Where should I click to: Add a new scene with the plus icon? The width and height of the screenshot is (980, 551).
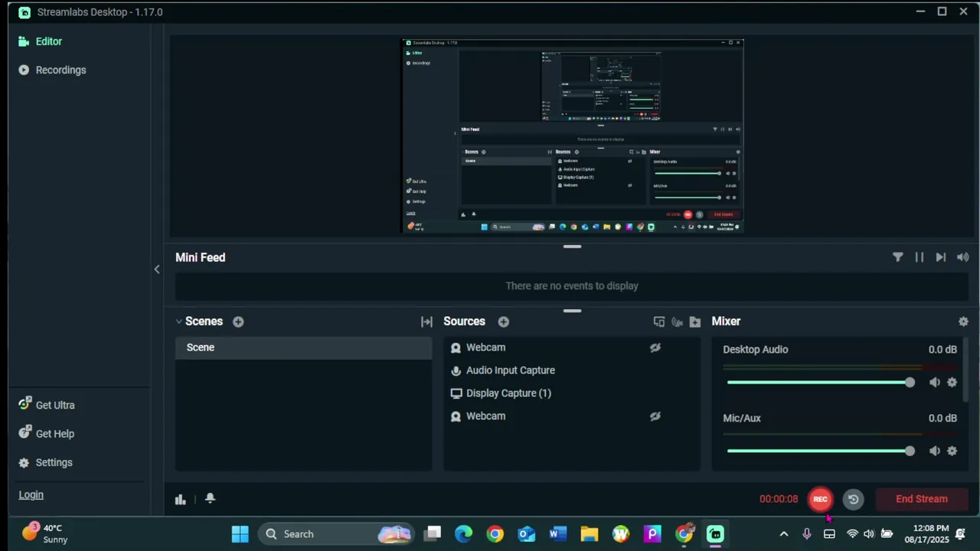(238, 321)
